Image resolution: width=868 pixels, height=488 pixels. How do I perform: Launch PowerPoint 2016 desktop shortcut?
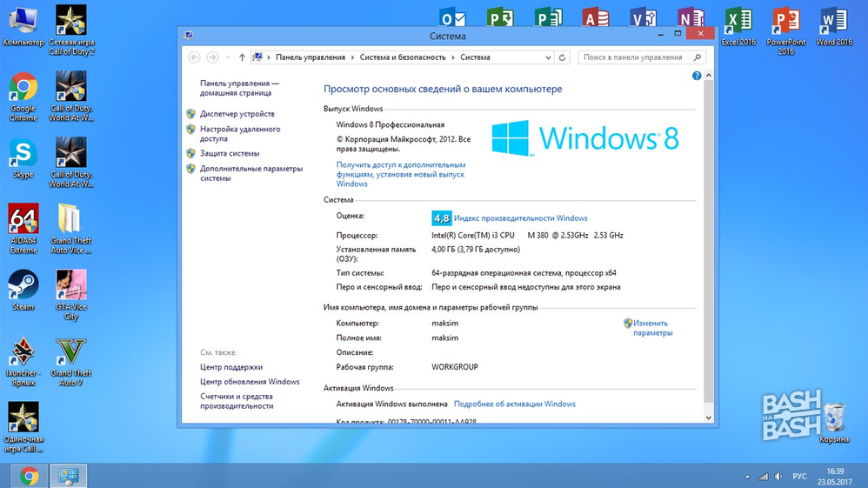click(786, 30)
